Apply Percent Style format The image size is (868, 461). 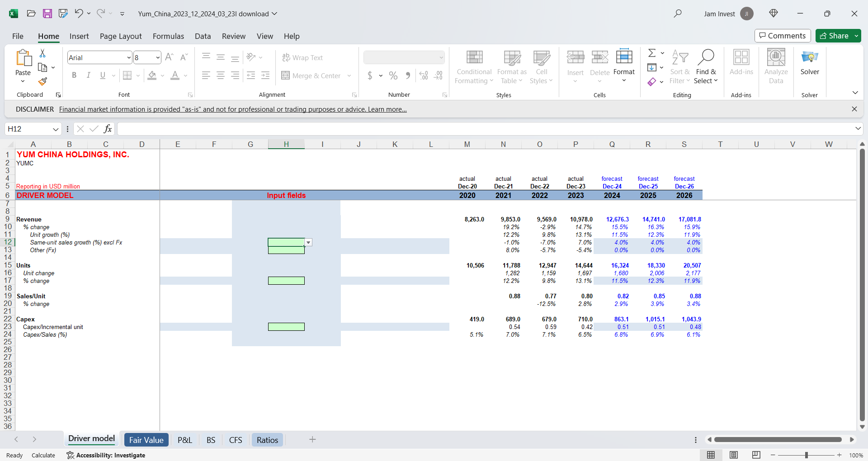(393, 75)
